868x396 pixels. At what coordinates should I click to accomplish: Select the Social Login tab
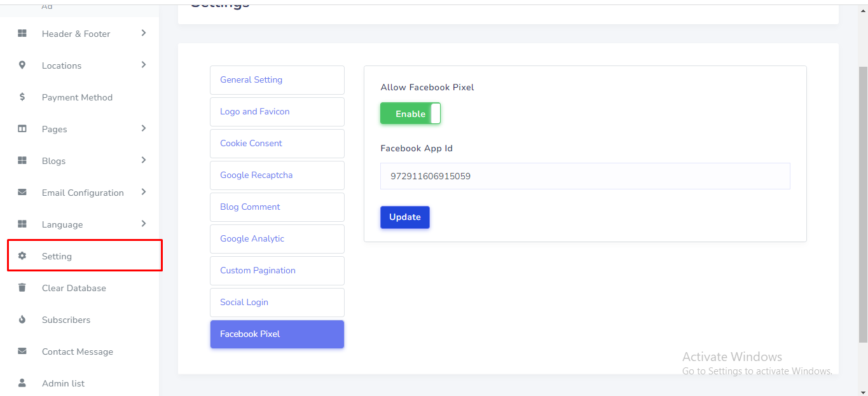point(277,303)
